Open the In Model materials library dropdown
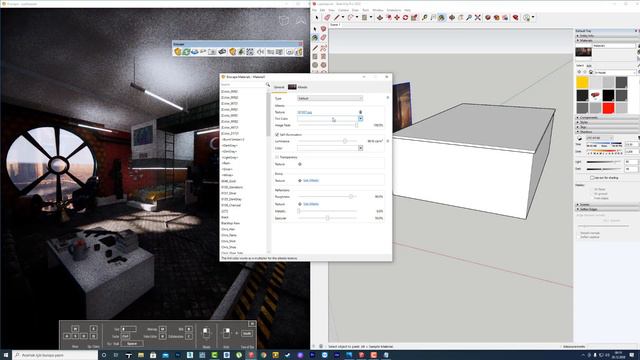This screenshot has width=640, height=360. [x=615, y=72]
